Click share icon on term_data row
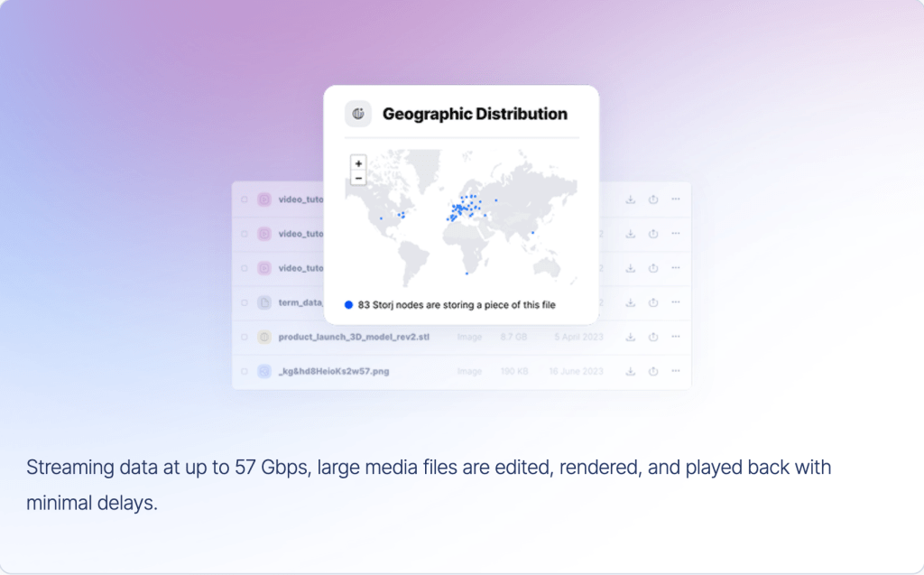 pyautogui.click(x=653, y=302)
